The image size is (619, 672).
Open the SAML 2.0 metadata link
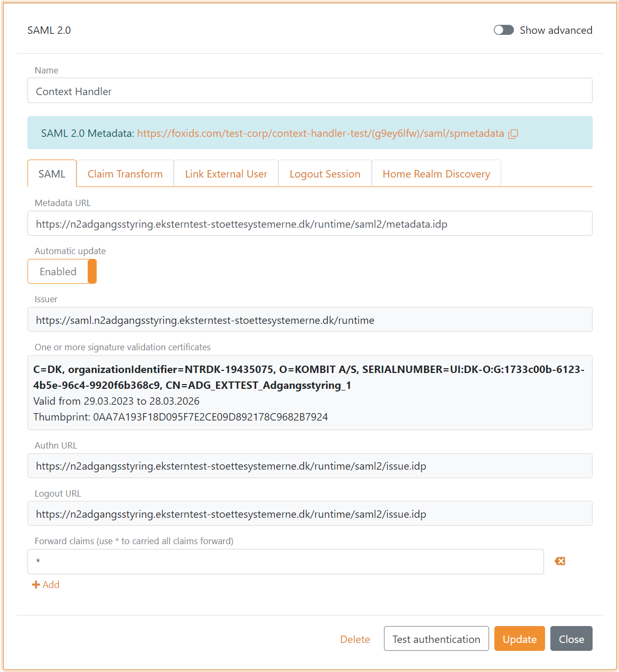pos(320,134)
